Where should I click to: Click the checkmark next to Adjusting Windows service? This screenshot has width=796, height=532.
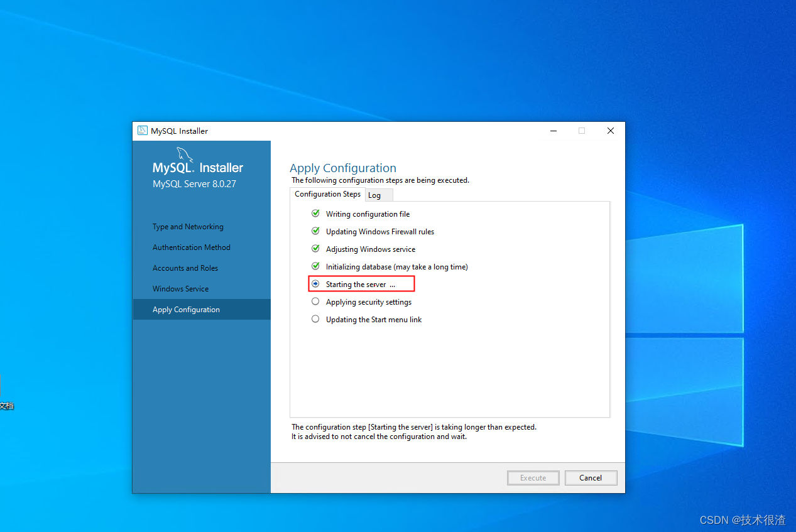pyautogui.click(x=315, y=248)
